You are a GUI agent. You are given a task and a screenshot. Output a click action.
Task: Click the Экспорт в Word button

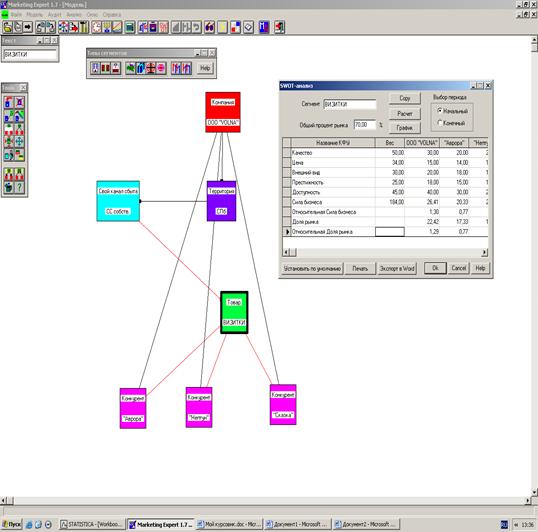[x=397, y=268]
